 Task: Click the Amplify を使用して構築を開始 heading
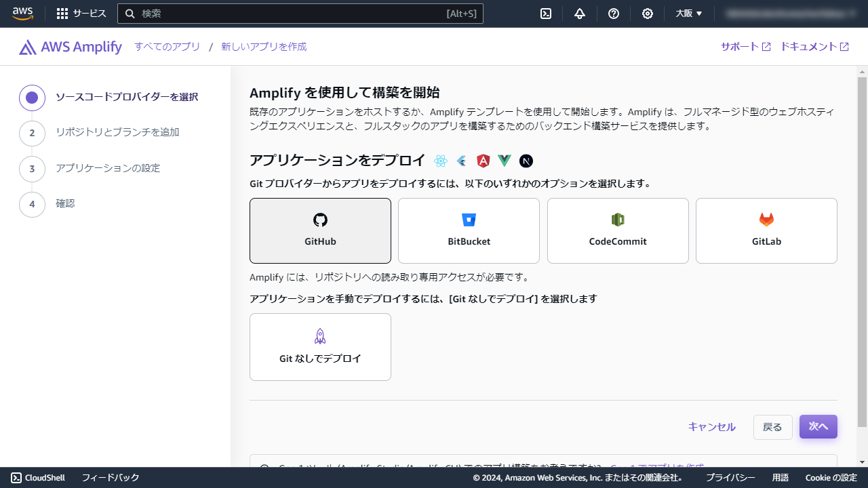(x=344, y=93)
